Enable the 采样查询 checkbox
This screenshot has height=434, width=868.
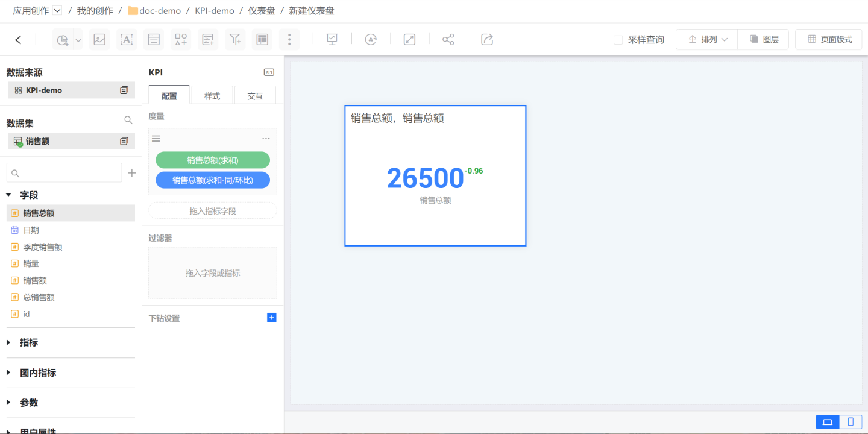click(618, 40)
